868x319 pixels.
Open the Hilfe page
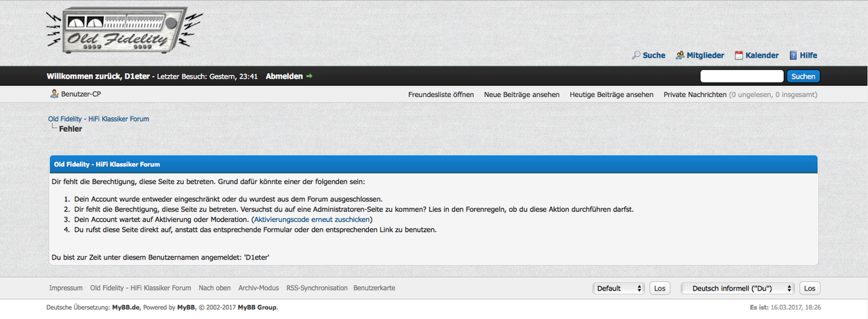pos(808,56)
